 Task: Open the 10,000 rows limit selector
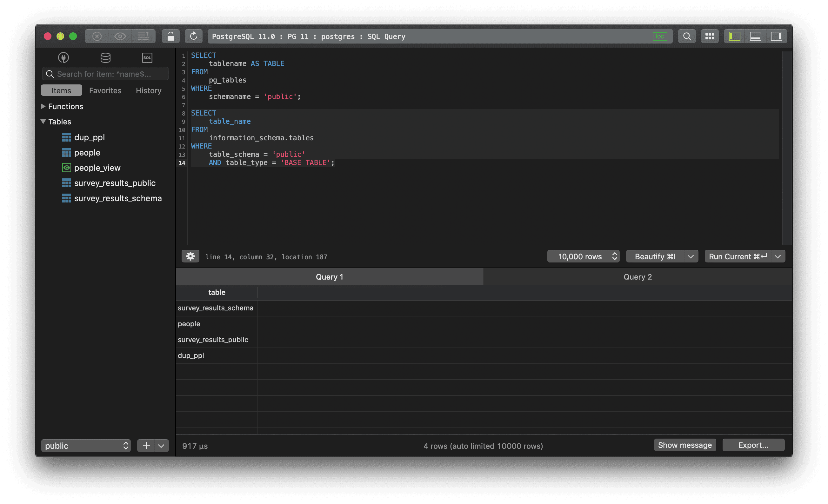pos(583,256)
